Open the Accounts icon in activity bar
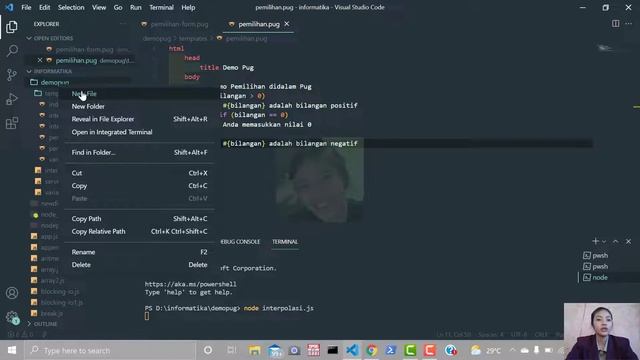Image resolution: width=640 pixels, height=360 pixels. click(x=12, y=293)
